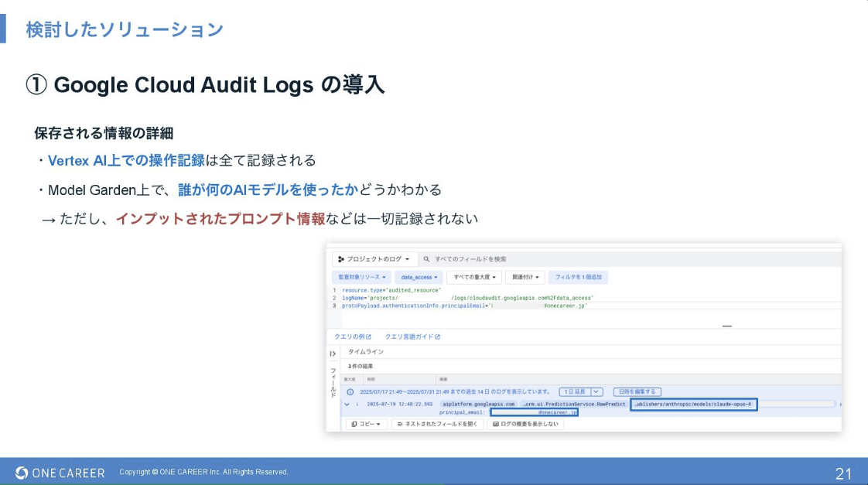Click the ONE CAREER logo in footer
Screen dimensions: 868x485
tap(60, 472)
